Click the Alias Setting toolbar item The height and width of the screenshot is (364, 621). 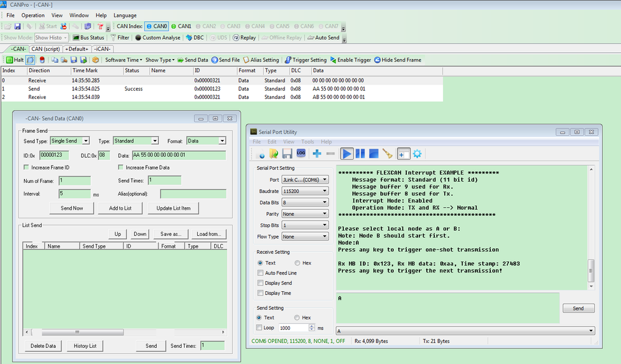tap(260, 60)
